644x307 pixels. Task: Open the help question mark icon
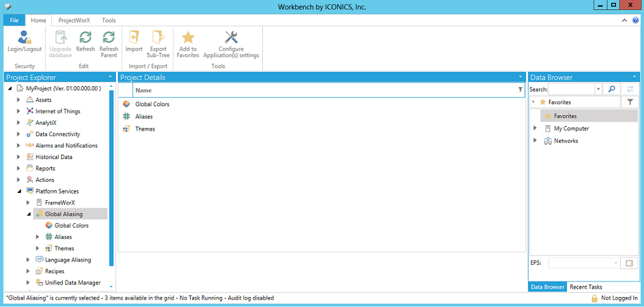(x=636, y=20)
